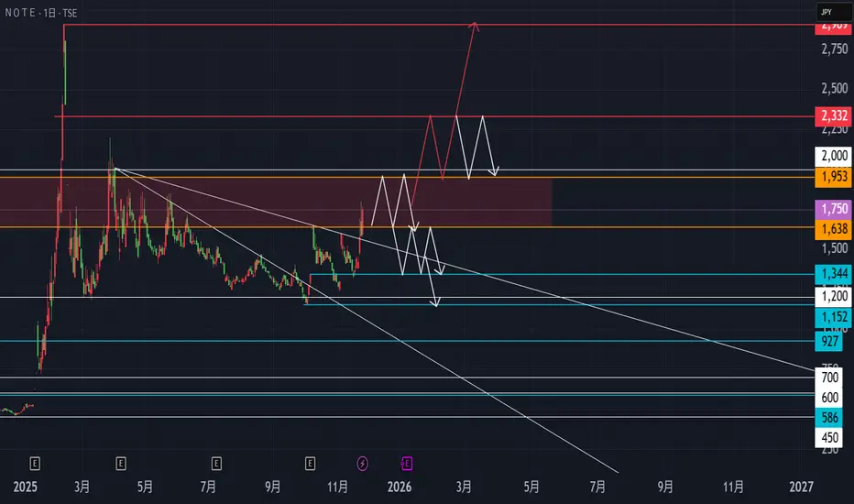Select the purple 1,750 price label

click(x=834, y=209)
